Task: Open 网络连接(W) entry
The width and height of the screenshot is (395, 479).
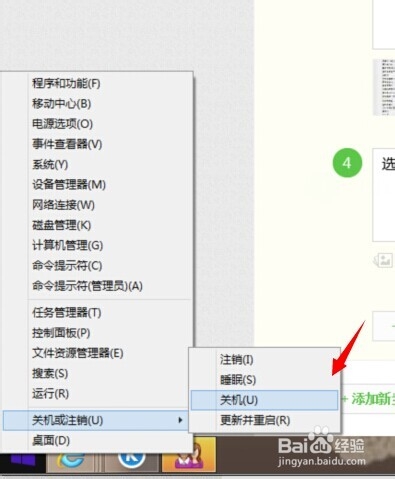Action: 97,205
